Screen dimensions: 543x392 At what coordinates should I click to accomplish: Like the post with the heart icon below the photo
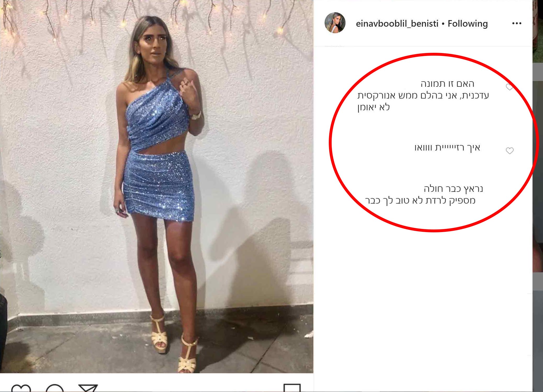coord(21,388)
